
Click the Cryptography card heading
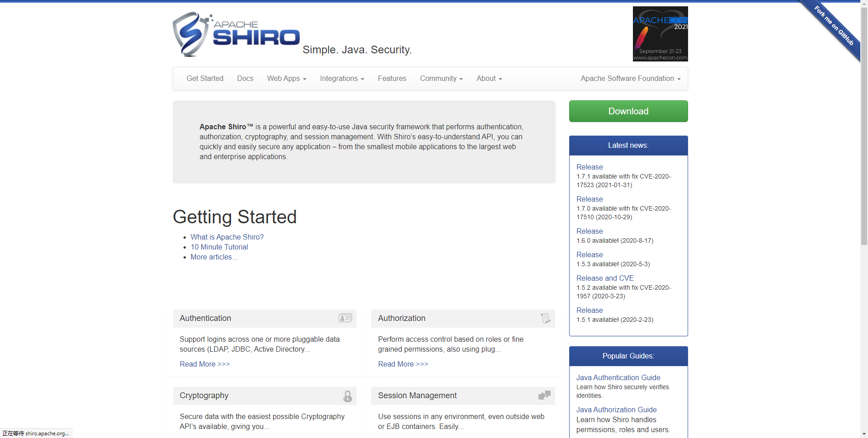coord(204,396)
